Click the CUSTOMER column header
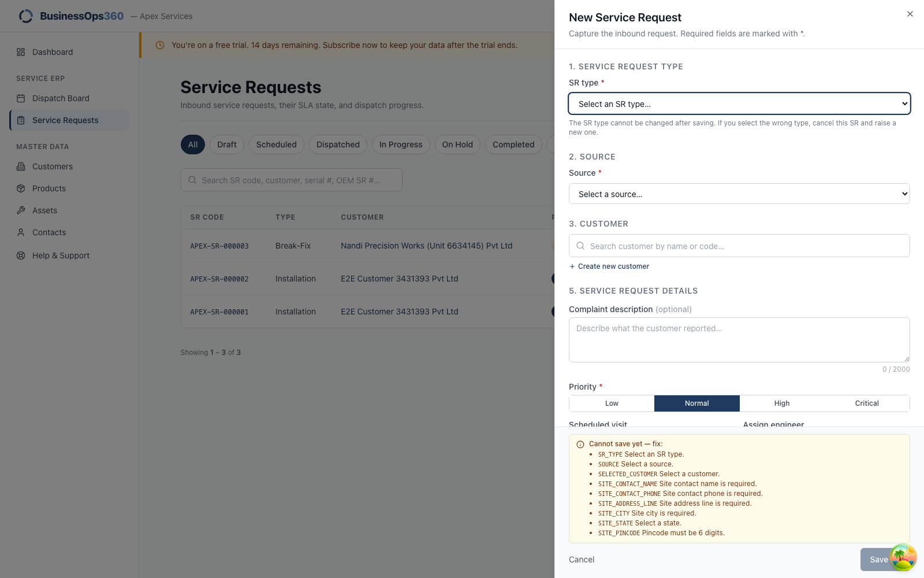The width and height of the screenshot is (924, 578). click(x=362, y=217)
